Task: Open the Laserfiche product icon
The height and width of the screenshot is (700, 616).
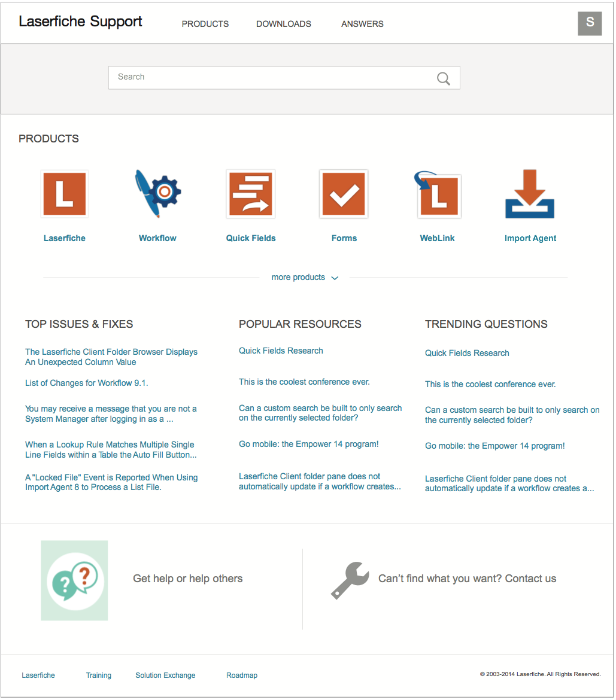Action: click(x=64, y=194)
